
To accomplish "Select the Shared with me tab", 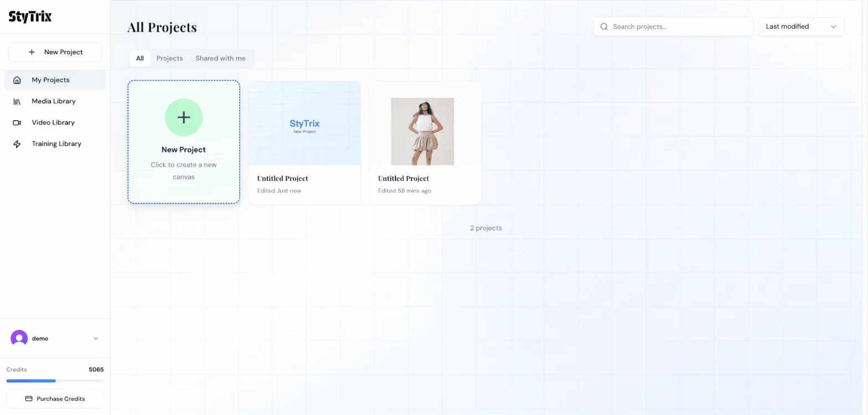I will (220, 58).
